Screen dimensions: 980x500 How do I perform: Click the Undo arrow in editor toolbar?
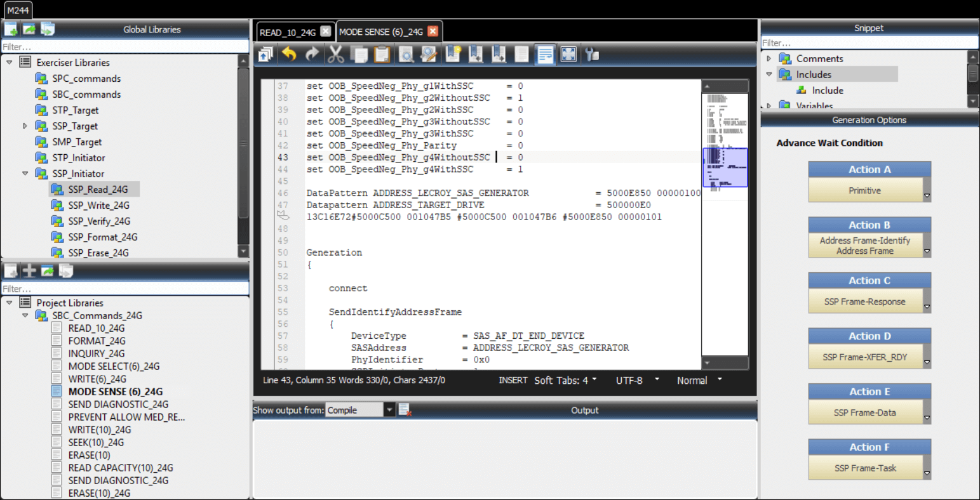coord(290,55)
